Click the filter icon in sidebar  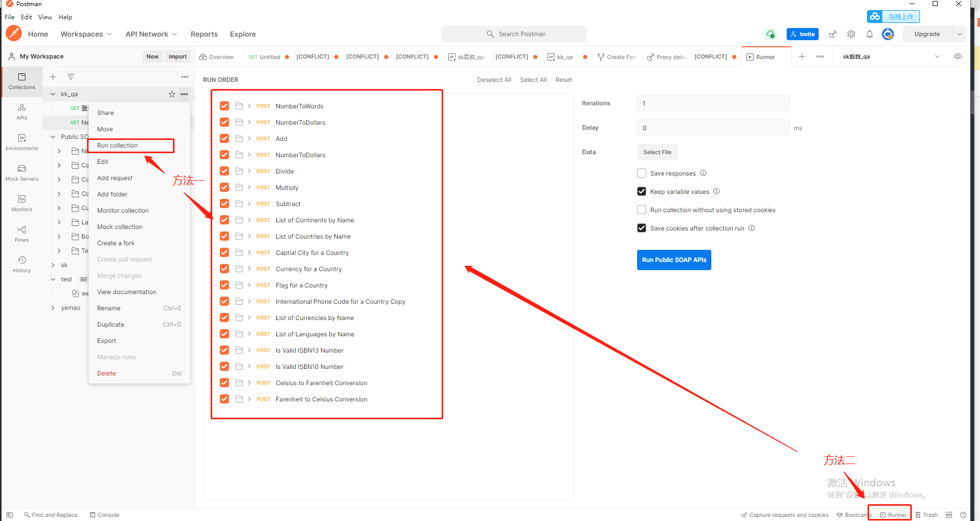[71, 77]
